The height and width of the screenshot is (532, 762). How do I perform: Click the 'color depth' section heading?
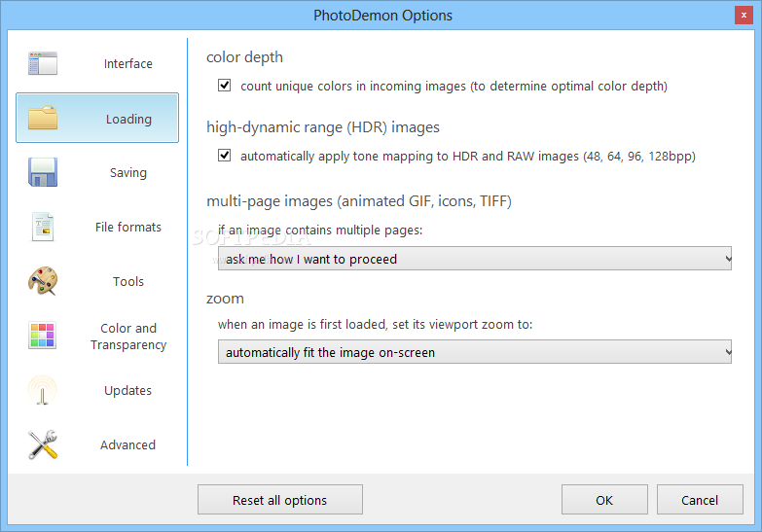click(x=244, y=56)
